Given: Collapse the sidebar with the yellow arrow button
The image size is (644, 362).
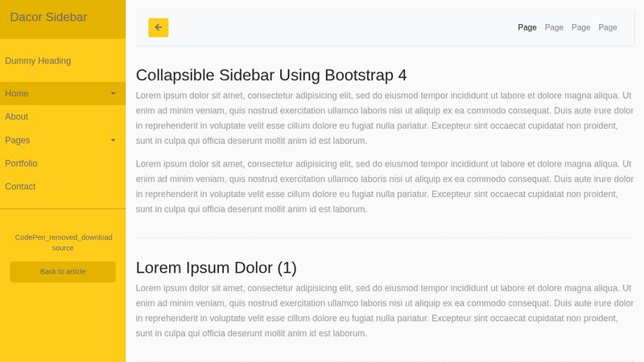Looking at the screenshot, I should [x=158, y=27].
